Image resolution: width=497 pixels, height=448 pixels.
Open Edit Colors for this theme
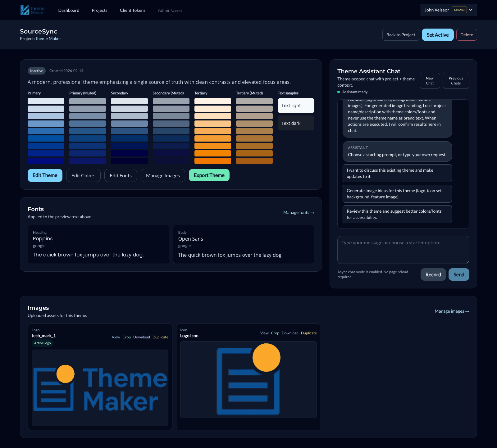click(x=83, y=175)
